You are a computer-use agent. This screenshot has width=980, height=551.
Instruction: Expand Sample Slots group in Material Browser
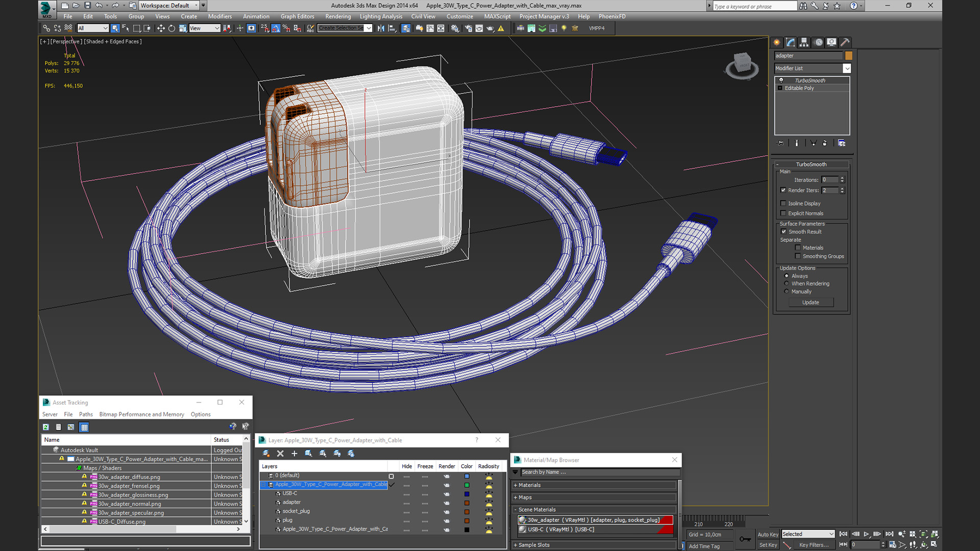[x=516, y=545]
